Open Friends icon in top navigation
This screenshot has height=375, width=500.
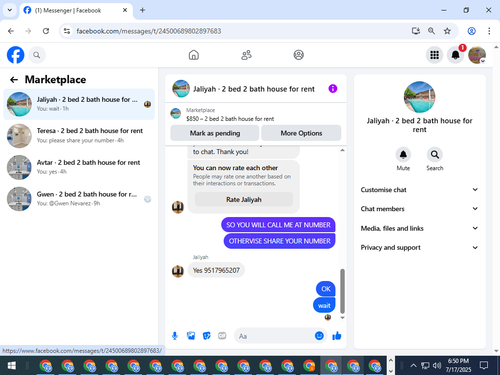tap(246, 55)
